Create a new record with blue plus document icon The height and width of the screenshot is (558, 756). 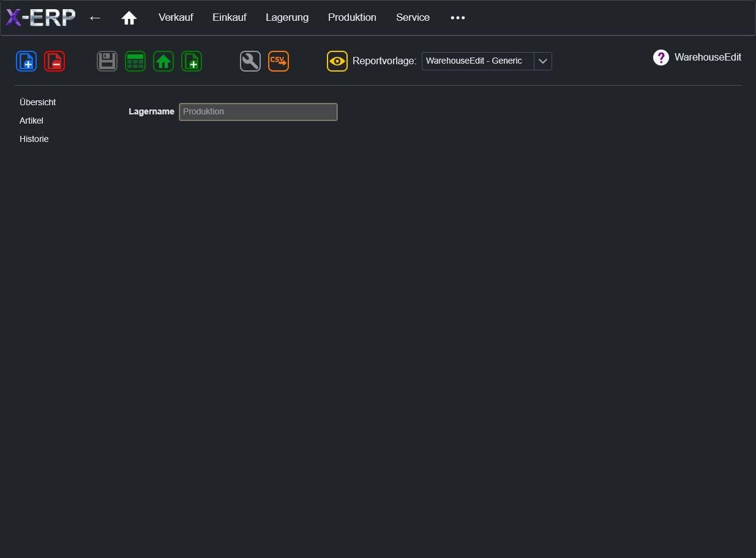pyautogui.click(x=26, y=61)
